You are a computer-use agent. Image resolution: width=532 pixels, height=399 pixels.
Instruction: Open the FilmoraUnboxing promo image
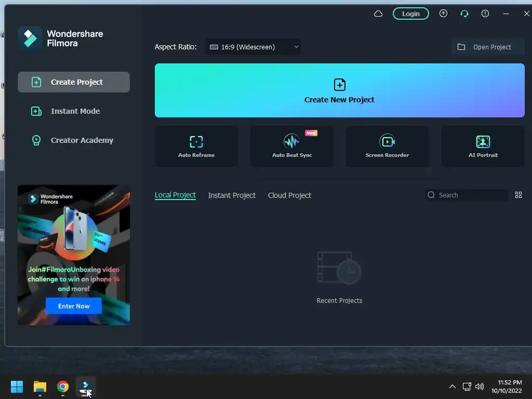(x=74, y=255)
